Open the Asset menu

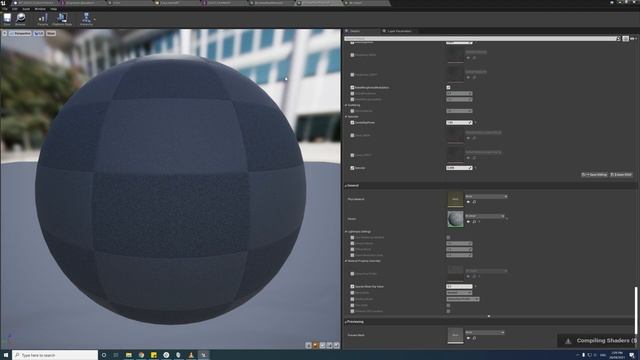click(26, 9)
